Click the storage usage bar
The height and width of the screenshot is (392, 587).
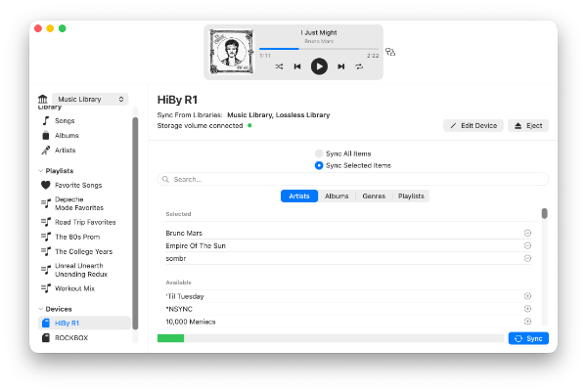point(331,338)
